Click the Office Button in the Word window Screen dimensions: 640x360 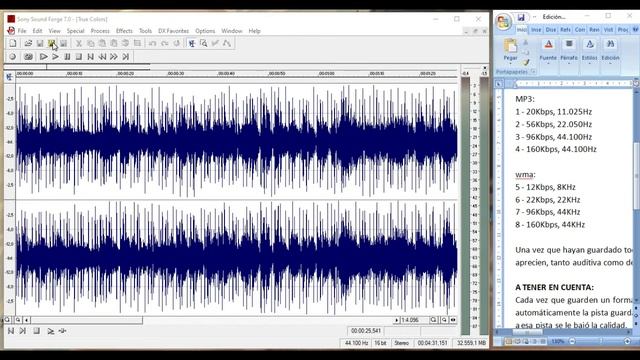(503, 22)
